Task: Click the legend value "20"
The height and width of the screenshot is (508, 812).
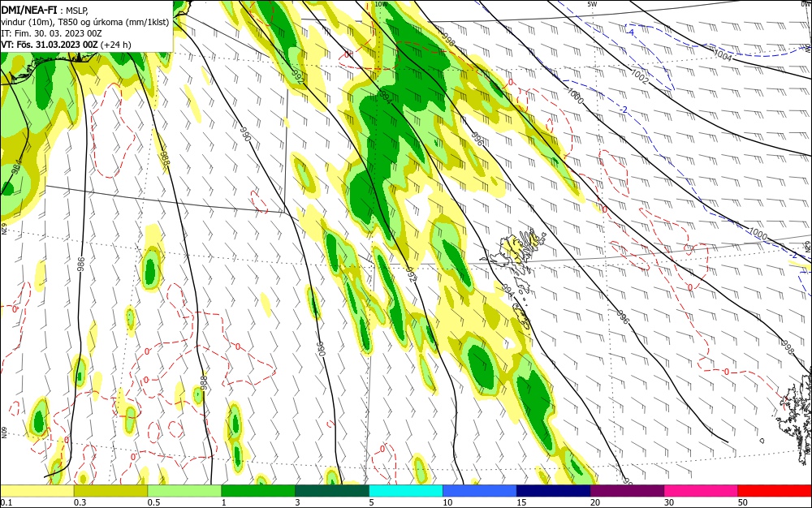Action: (595, 502)
